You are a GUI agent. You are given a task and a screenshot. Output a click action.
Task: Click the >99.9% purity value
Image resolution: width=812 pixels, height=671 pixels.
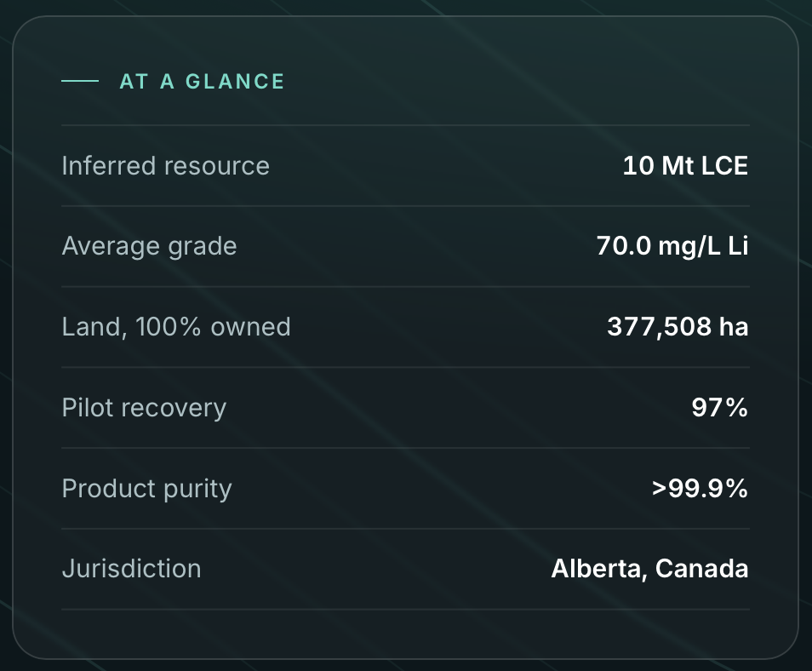(x=700, y=488)
